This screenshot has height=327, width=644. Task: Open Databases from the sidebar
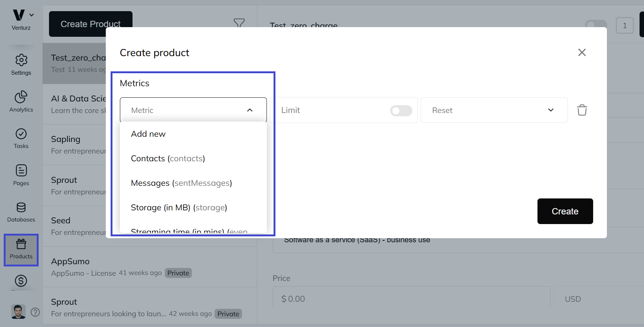point(21,212)
